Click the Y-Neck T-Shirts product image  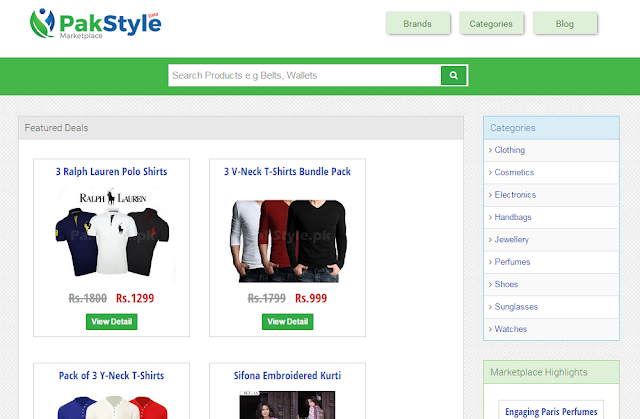[113, 407]
